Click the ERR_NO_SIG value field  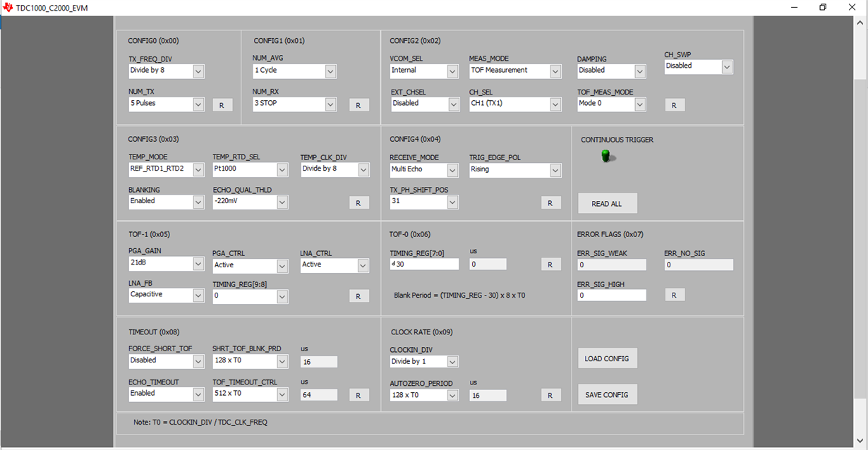point(699,264)
